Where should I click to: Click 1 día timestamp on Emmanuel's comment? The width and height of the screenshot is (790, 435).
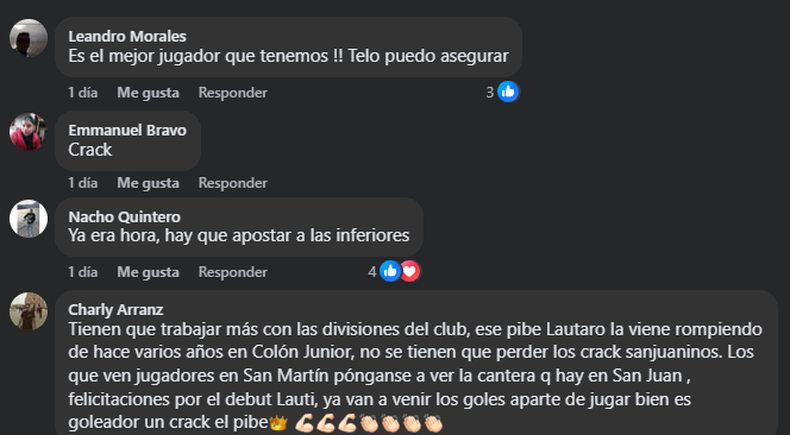pos(83,182)
